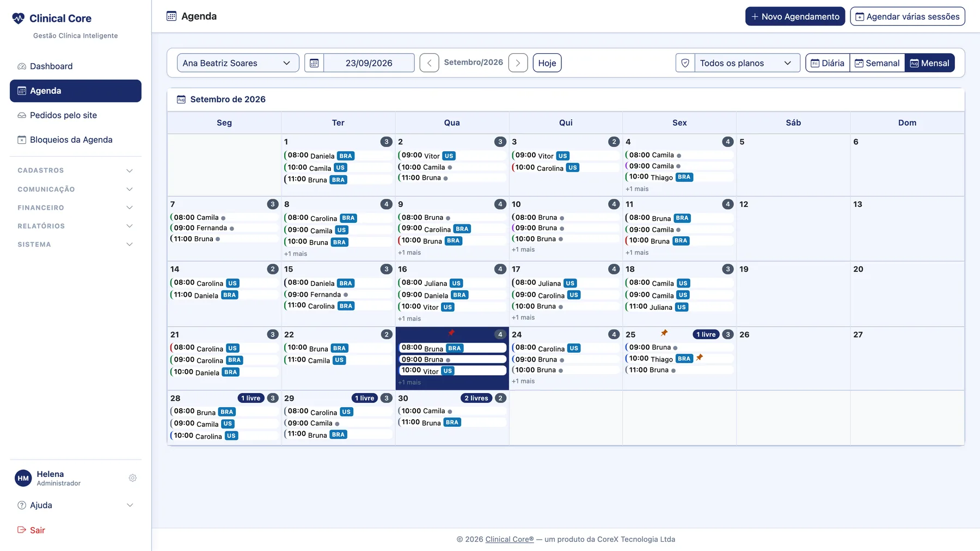The height and width of the screenshot is (551, 980).
Task: Click the red pin on day 23
Action: [451, 333]
